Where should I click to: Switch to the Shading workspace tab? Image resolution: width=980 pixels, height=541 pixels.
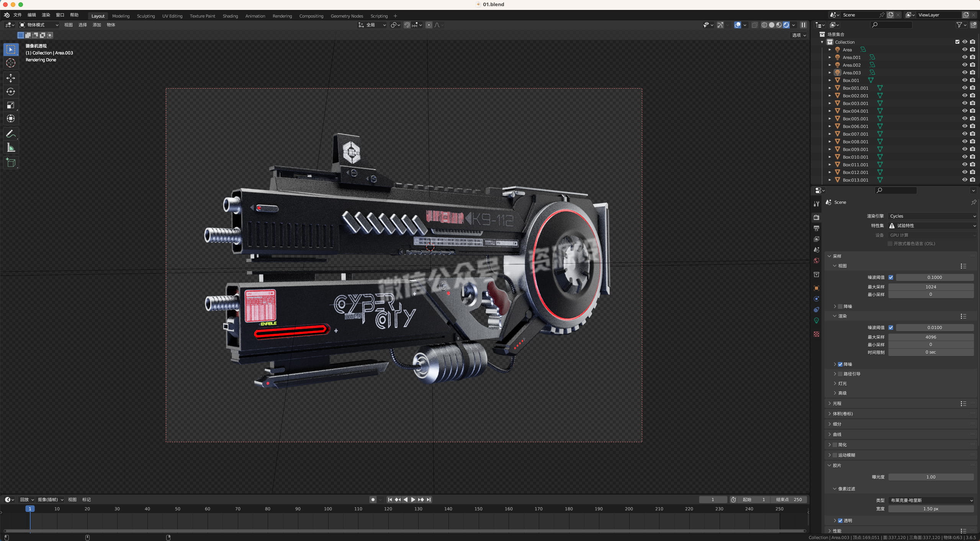tap(230, 16)
